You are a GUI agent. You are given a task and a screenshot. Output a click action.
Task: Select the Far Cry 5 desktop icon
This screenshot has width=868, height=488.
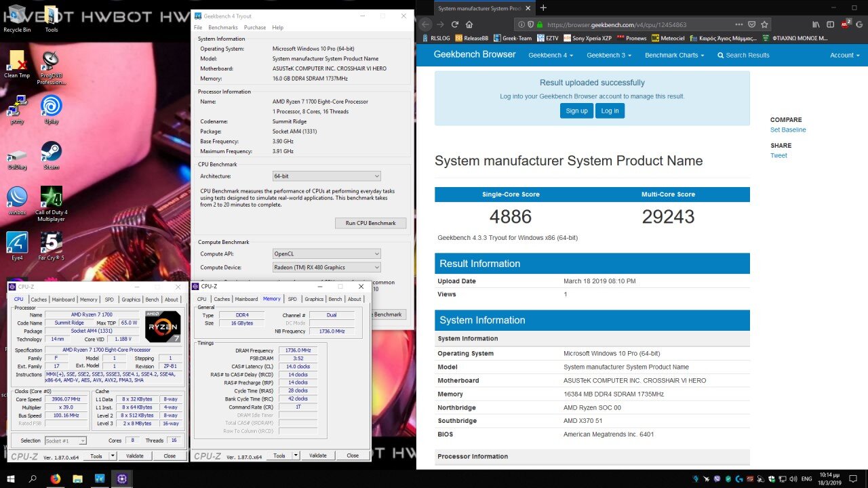pos(51,247)
